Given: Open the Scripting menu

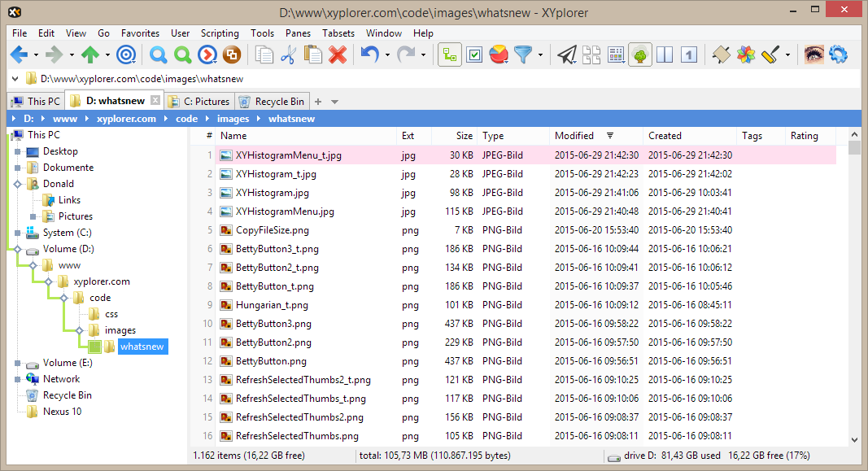Looking at the screenshot, I should click(x=220, y=33).
